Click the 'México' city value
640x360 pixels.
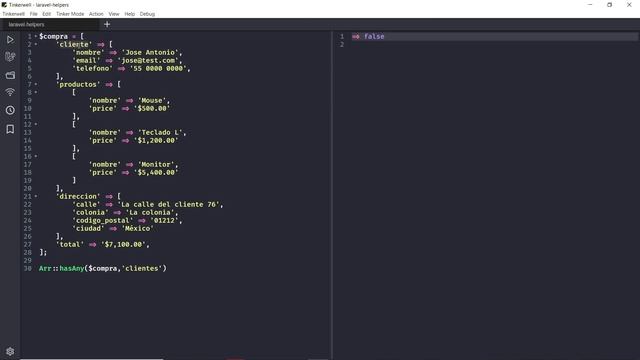pos(138,229)
